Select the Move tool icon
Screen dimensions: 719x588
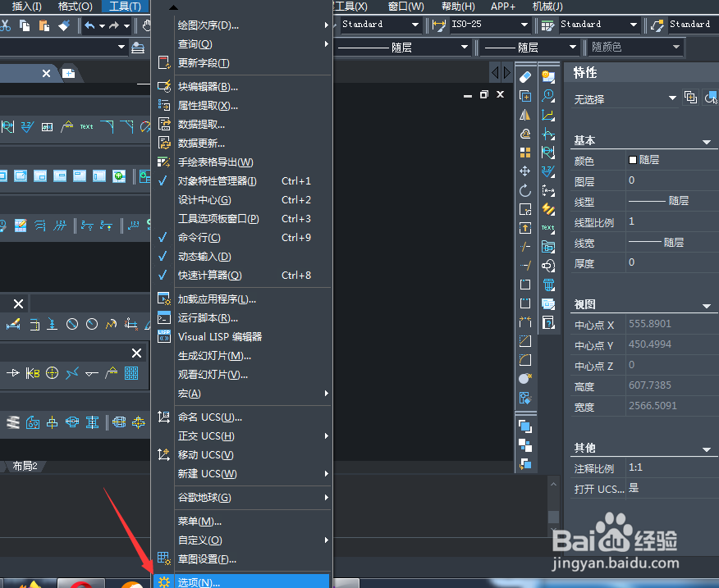(x=525, y=170)
